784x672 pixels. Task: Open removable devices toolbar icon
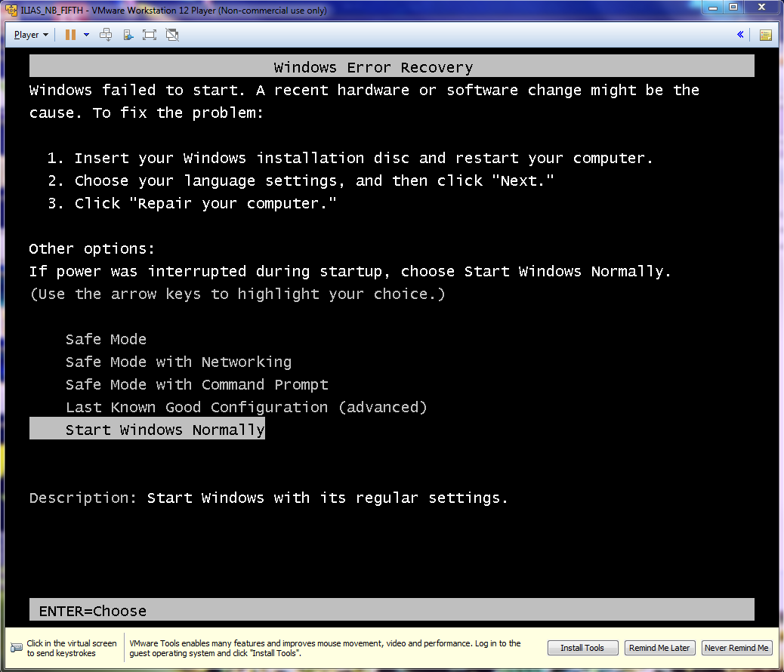(x=128, y=35)
